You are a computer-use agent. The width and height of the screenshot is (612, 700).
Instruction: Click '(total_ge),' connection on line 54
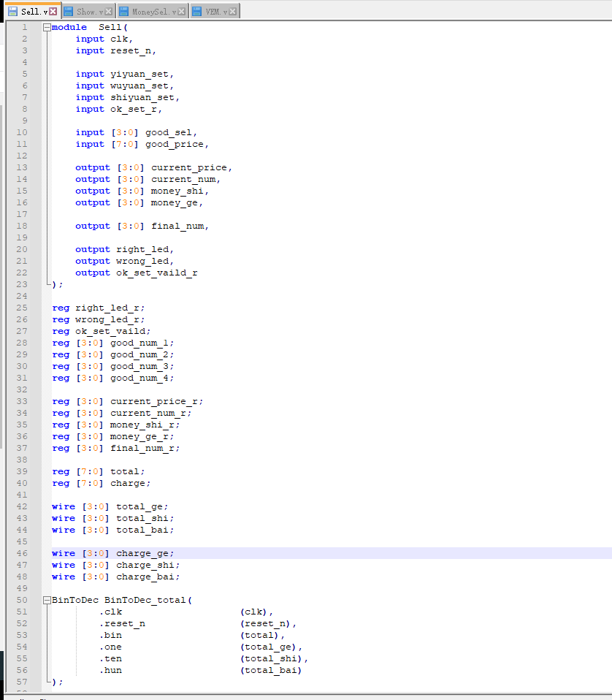[271, 647]
